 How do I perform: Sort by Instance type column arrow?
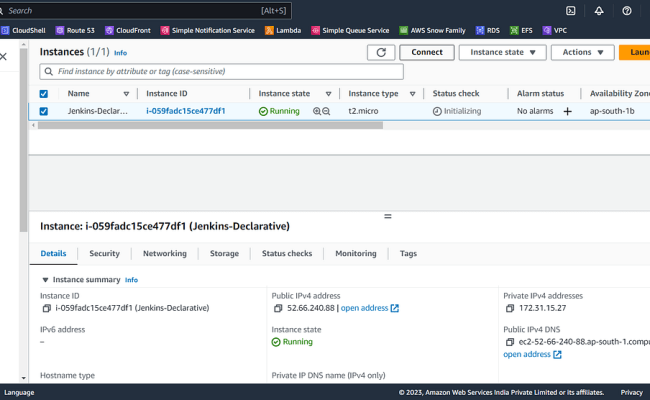(412, 94)
